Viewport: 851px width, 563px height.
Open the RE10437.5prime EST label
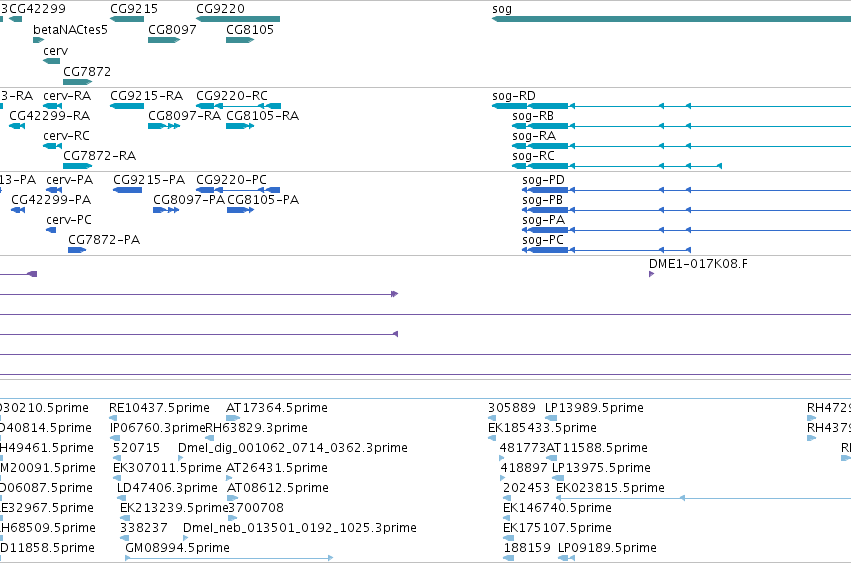point(159,408)
